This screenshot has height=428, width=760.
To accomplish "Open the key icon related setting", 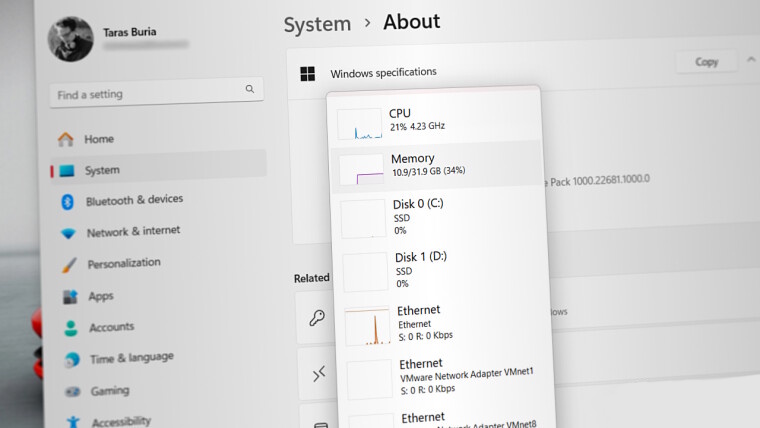I will tap(317, 318).
